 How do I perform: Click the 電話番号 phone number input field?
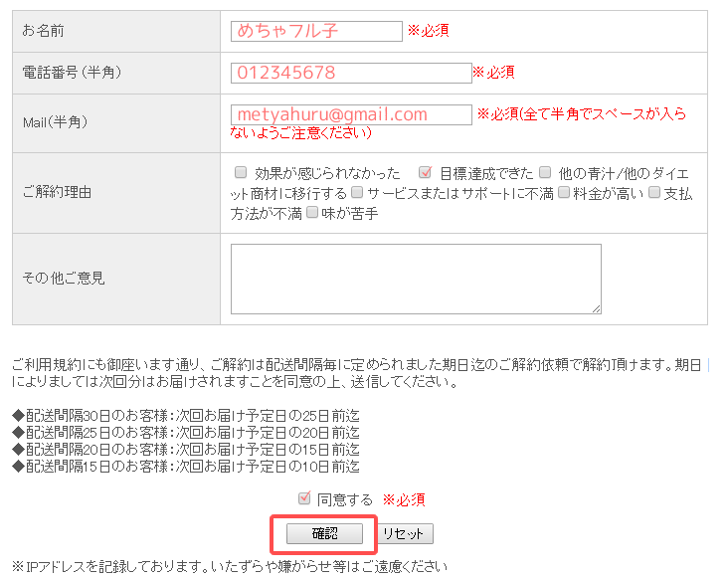point(351,73)
